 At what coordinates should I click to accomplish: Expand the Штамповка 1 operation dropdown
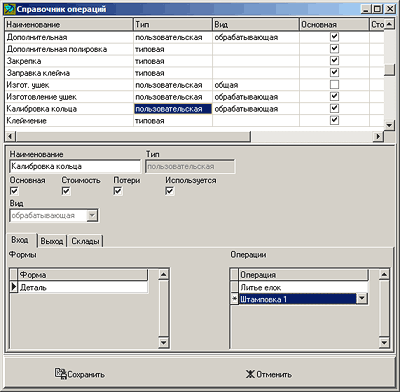pos(362,299)
